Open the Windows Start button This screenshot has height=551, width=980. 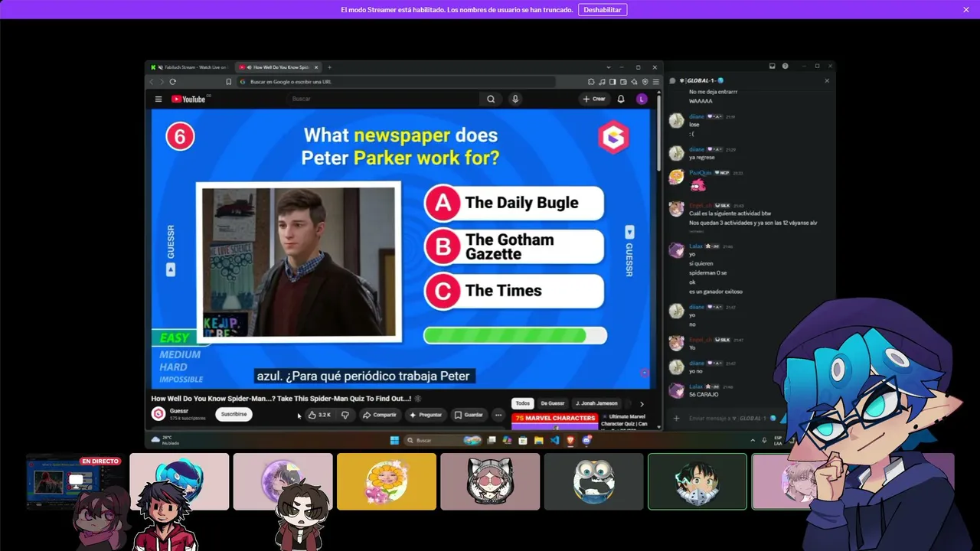point(394,440)
